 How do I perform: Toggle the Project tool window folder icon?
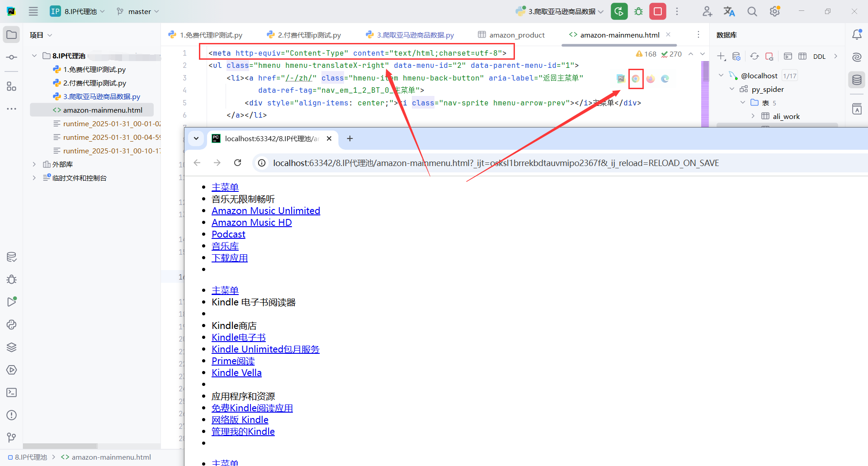11,35
